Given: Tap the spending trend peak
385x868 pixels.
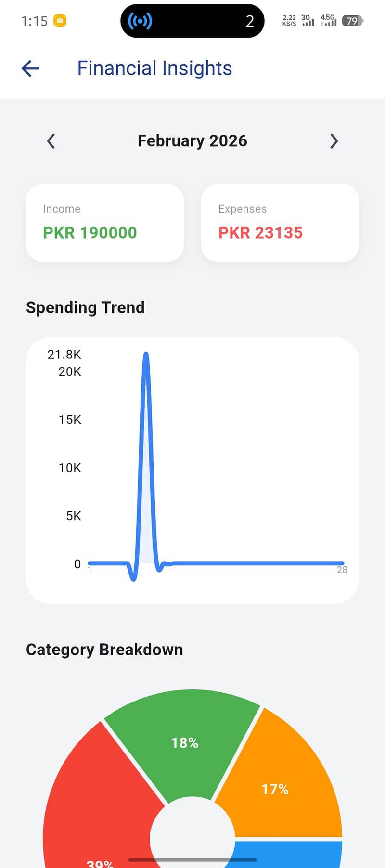Looking at the screenshot, I should tap(146, 357).
